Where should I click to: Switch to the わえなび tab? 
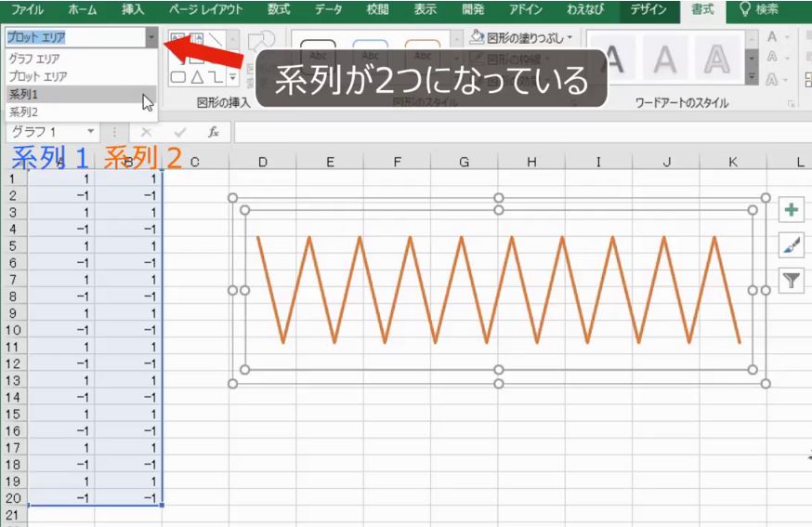pyautogui.click(x=585, y=9)
